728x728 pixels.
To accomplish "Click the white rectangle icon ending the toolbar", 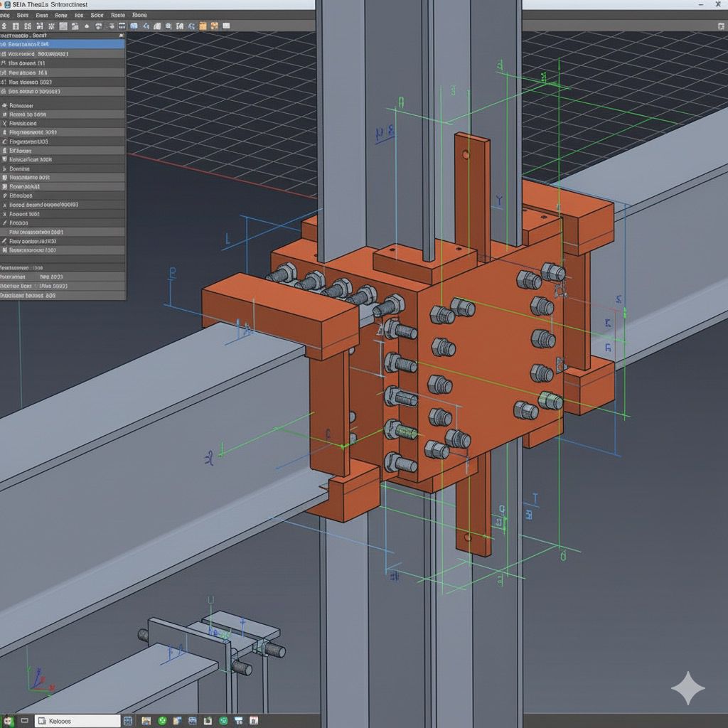I will click(x=226, y=26).
